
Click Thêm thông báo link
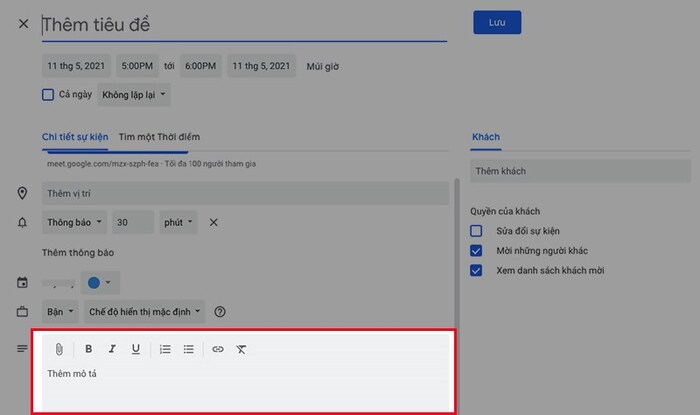[x=78, y=253]
